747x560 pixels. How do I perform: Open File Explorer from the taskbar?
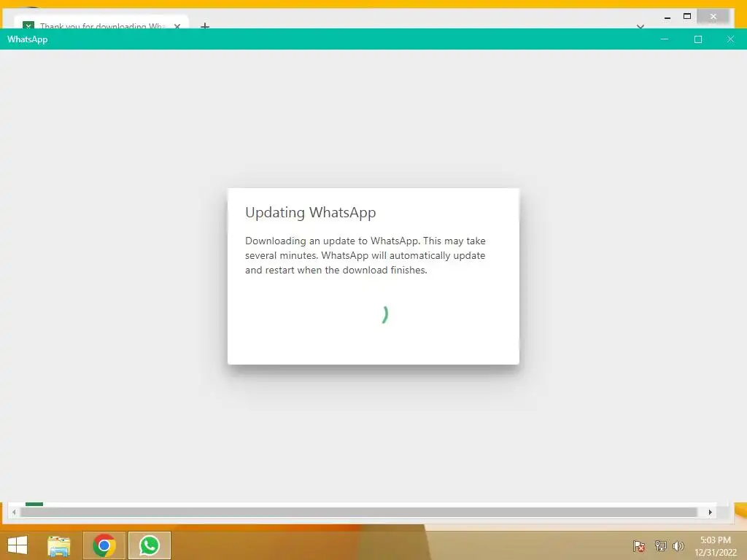point(58,545)
